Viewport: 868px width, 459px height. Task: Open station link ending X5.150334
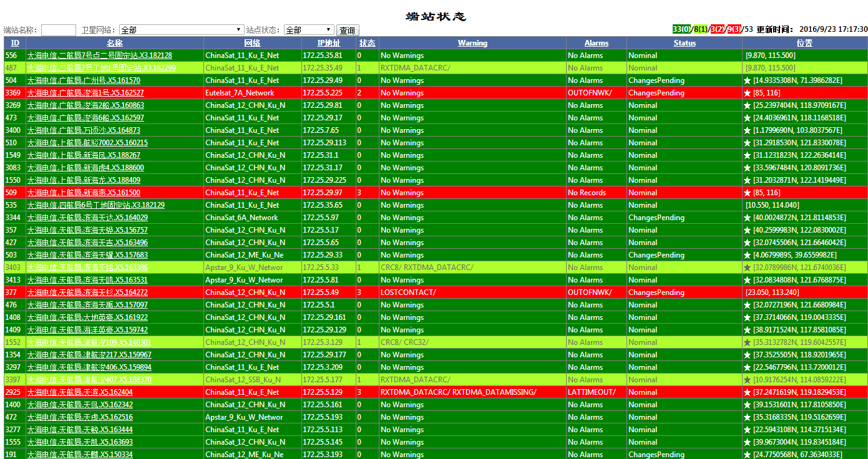[x=80, y=455]
